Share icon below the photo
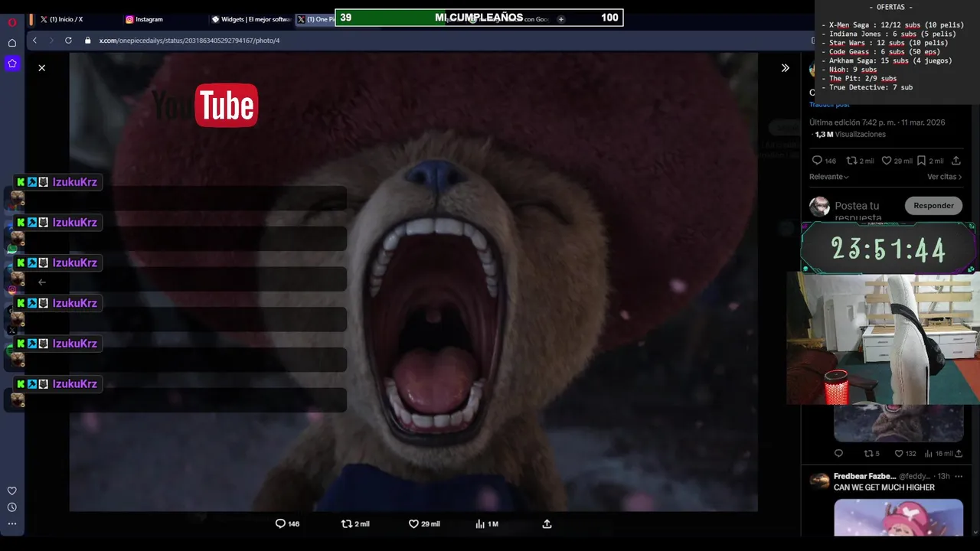 tap(547, 524)
